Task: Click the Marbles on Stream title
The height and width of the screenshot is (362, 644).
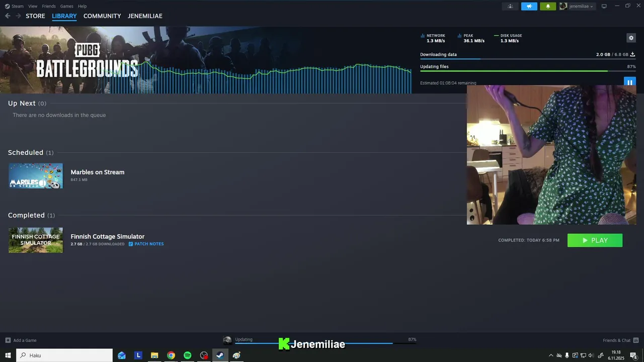Action: tap(98, 172)
